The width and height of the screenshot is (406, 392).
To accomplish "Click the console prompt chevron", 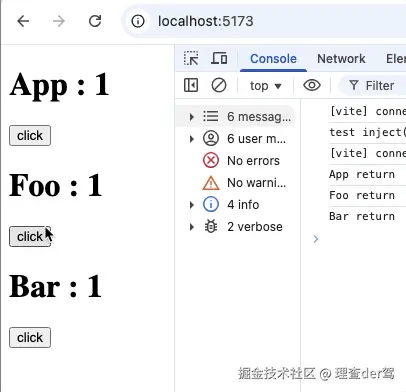I will tap(316, 239).
